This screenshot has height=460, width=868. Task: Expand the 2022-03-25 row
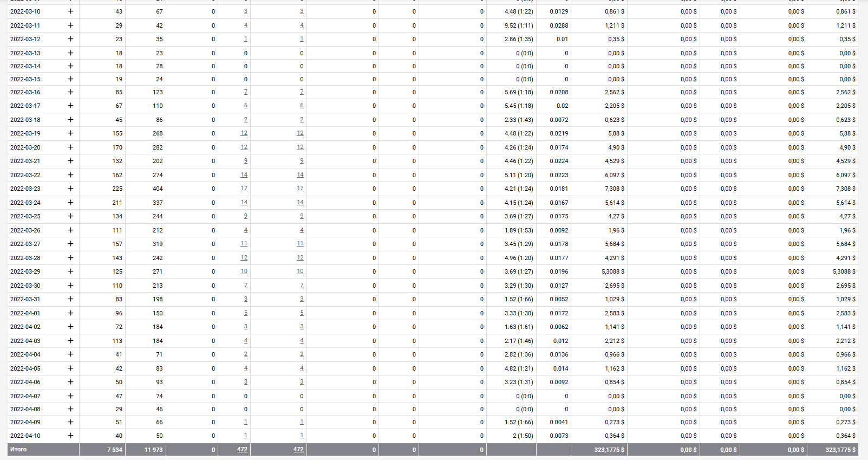click(x=70, y=216)
